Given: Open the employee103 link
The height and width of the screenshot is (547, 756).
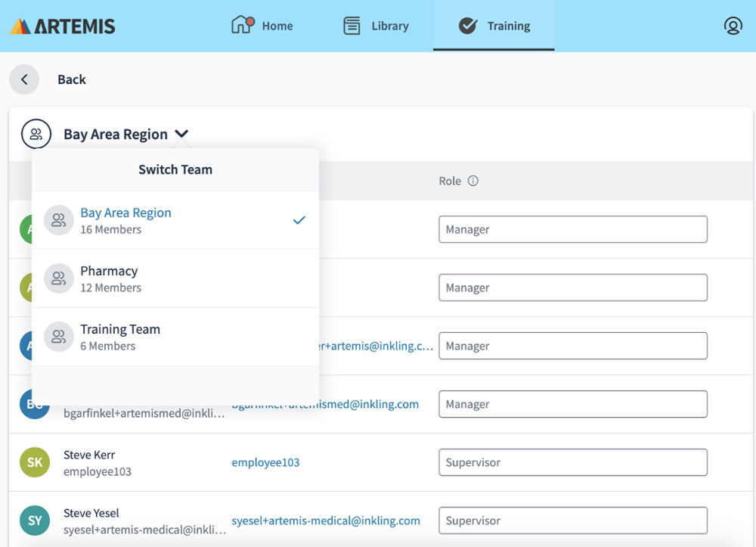Looking at the screenshot, I should (x=265, y=462).
